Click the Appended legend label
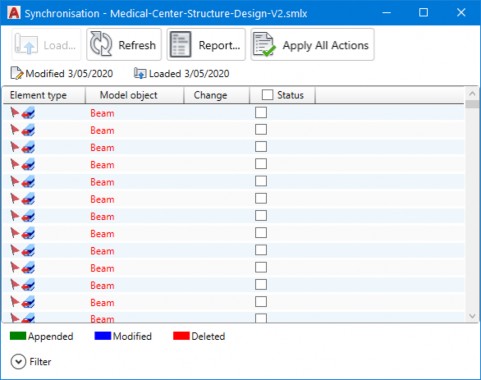The height and width of the screenshot is (380, 481). tap(51, 336)
